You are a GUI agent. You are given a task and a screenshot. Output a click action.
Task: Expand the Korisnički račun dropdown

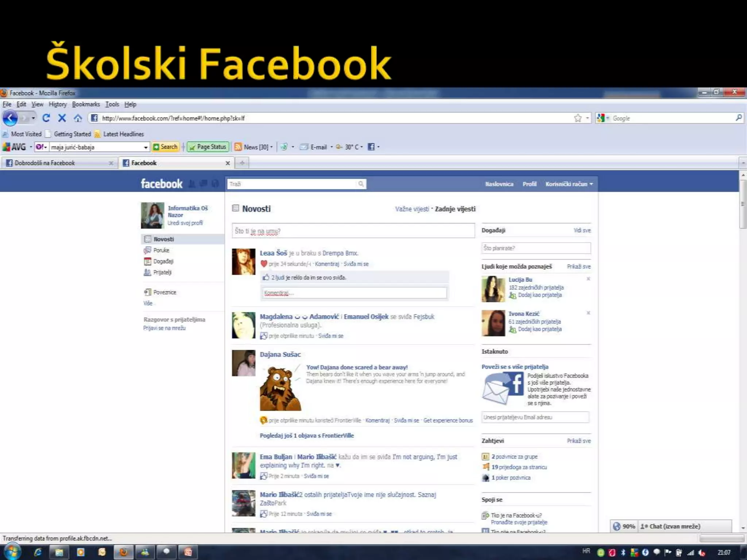pos(569,184)
